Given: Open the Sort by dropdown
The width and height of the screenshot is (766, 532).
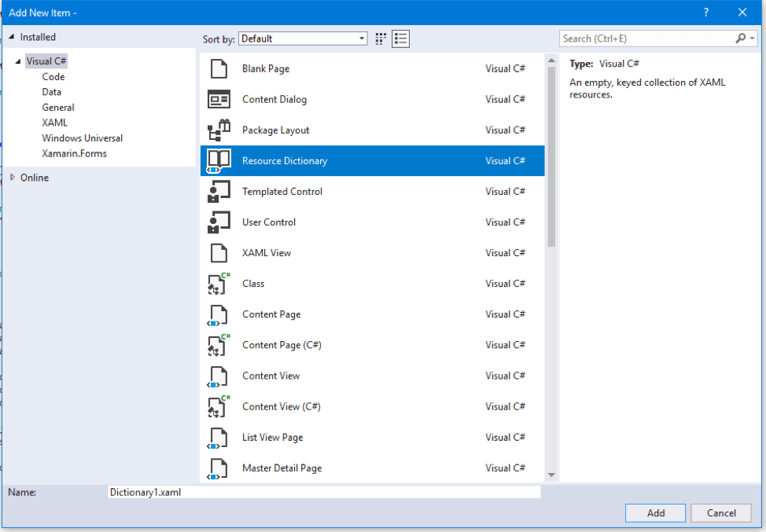Looking at the screenshot, I should pos(361,38).
